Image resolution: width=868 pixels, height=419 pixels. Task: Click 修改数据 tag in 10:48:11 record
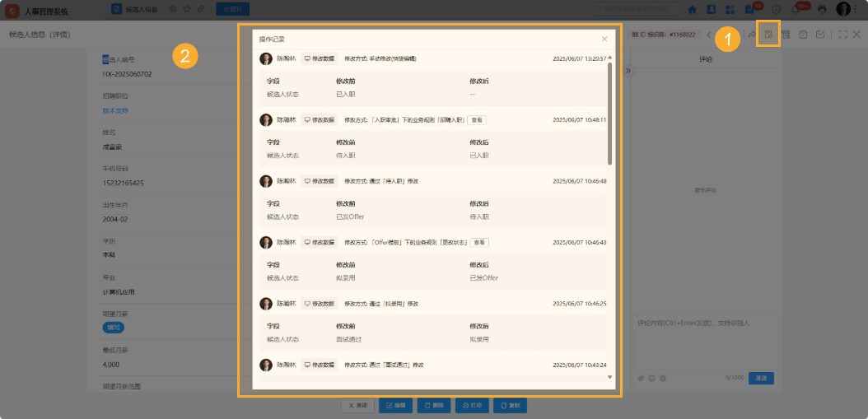tap(319, 120)
